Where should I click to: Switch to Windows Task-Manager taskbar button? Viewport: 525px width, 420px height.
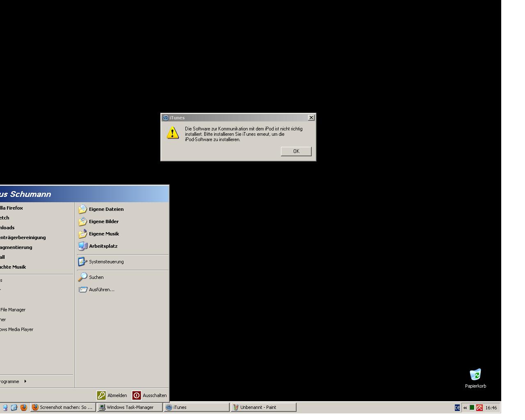[x=130, y=407]
